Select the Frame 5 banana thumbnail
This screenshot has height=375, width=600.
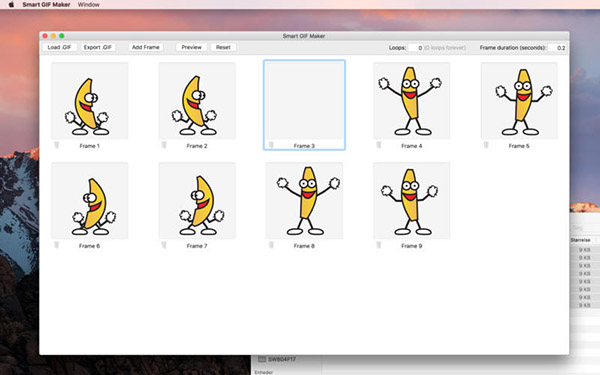[519, 101]
